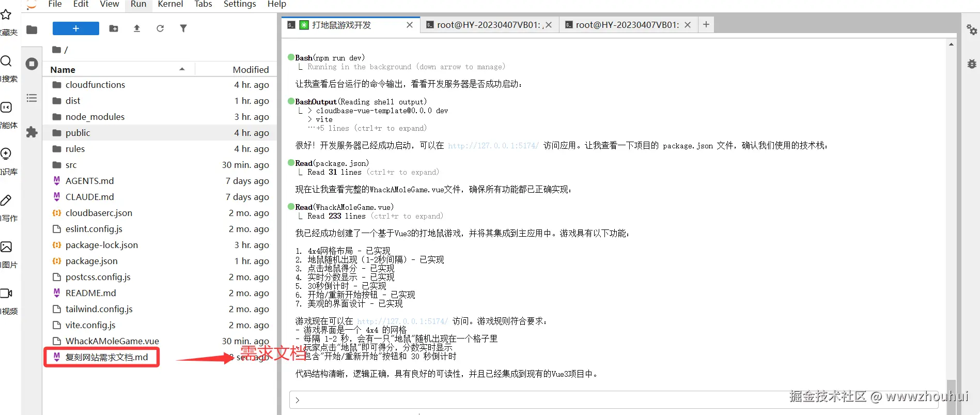Select cloudbaserc.json file
Screen dimensions: 980x415
click(x=160, y=213)
